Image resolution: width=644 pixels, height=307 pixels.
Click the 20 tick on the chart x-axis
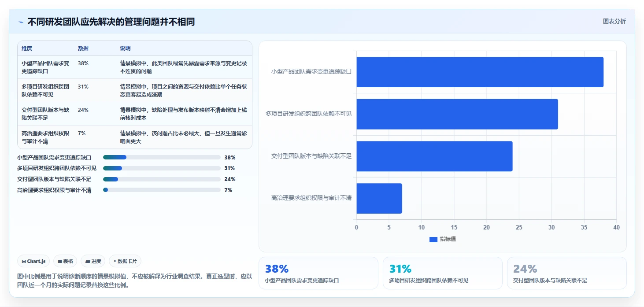[x=486, y=227]
